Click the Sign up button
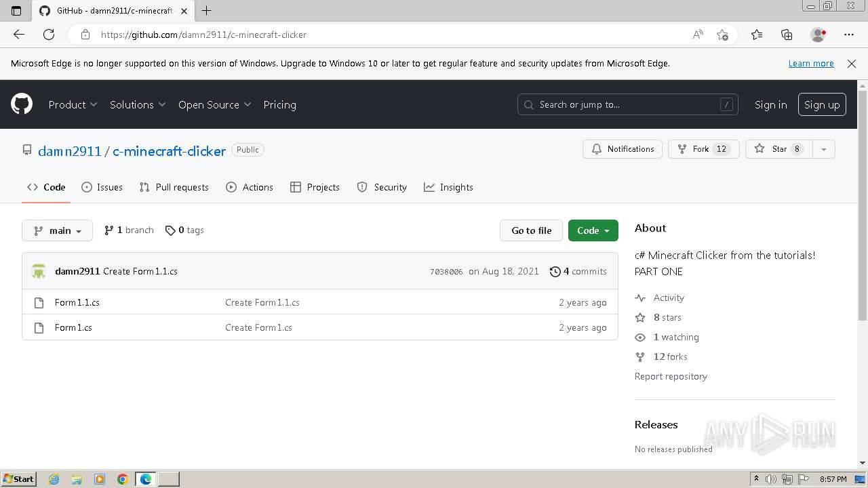The height and width of the screenshot is (488, 868). click(822, 104)
